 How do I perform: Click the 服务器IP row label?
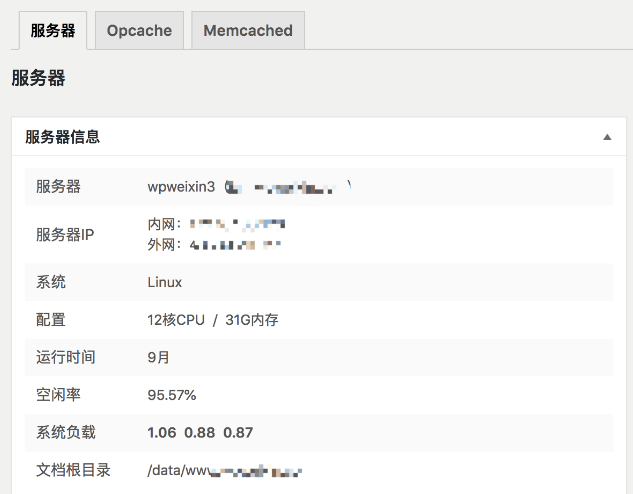coord(65,234)
